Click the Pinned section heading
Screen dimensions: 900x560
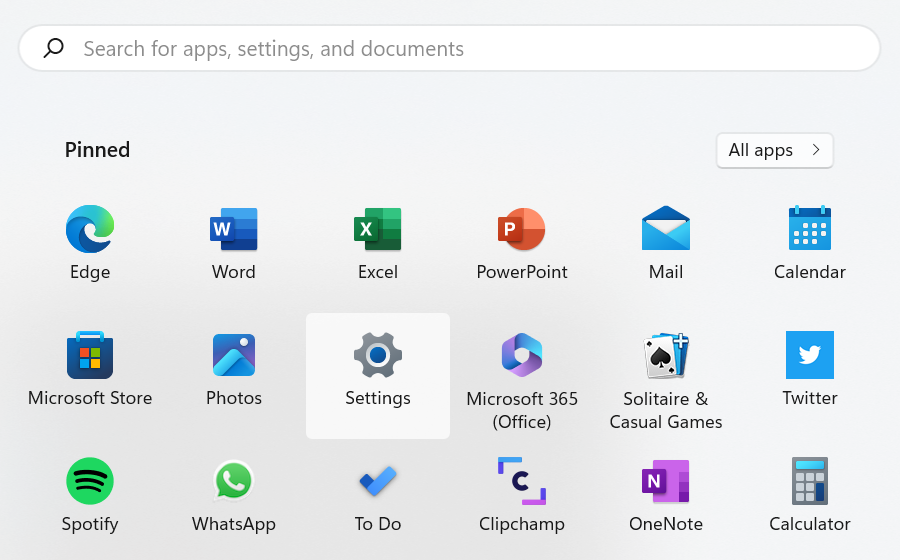[97, 150]
